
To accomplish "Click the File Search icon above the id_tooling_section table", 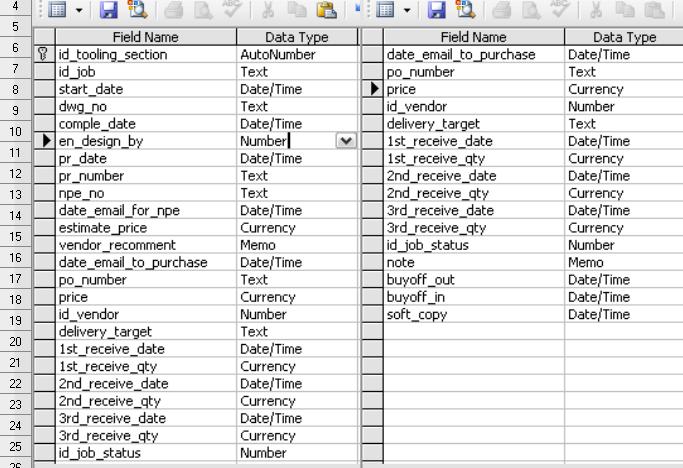I will tap(138, 9).
